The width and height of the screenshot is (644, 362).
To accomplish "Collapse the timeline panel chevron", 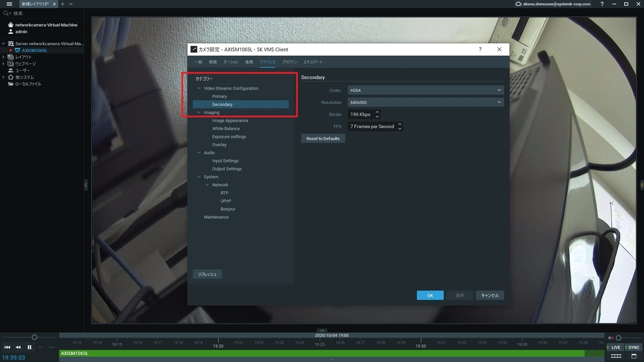I will point(321,330).
